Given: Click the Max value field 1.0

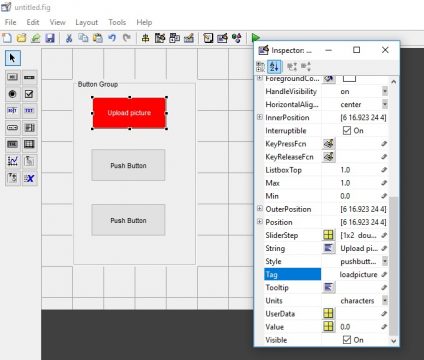Looking at the screenshot, I should [359, 183].
